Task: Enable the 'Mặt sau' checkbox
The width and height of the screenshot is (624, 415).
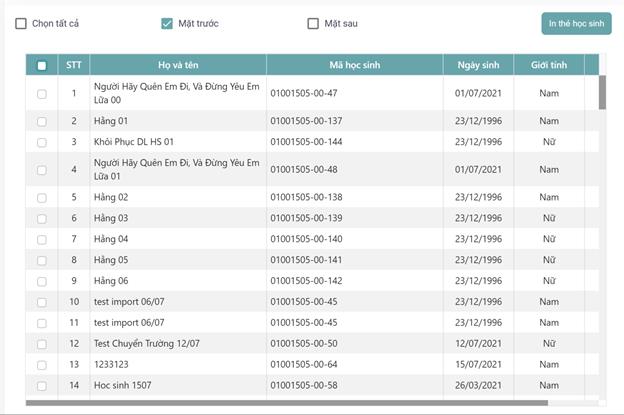Action: pos(313,23)
